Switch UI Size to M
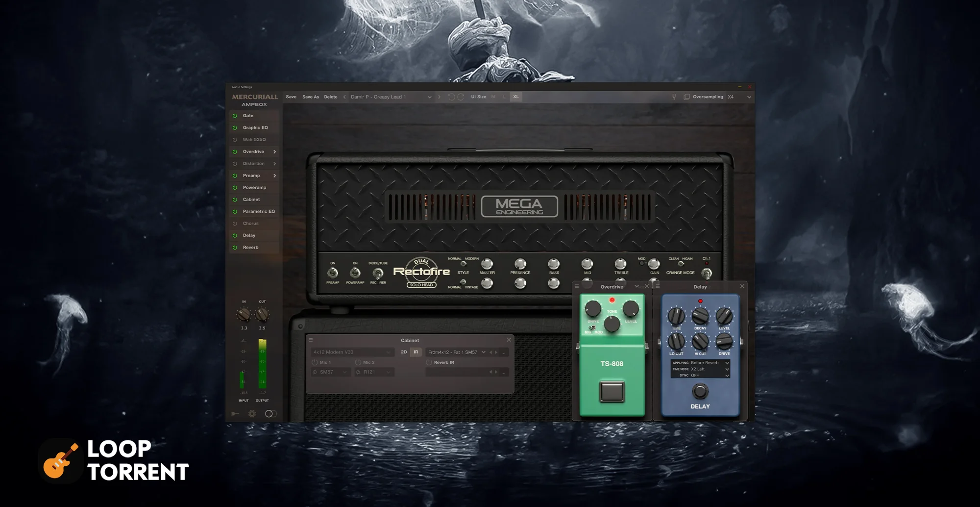The height and width of the screenshot is (507, 980). coord(493,97)
